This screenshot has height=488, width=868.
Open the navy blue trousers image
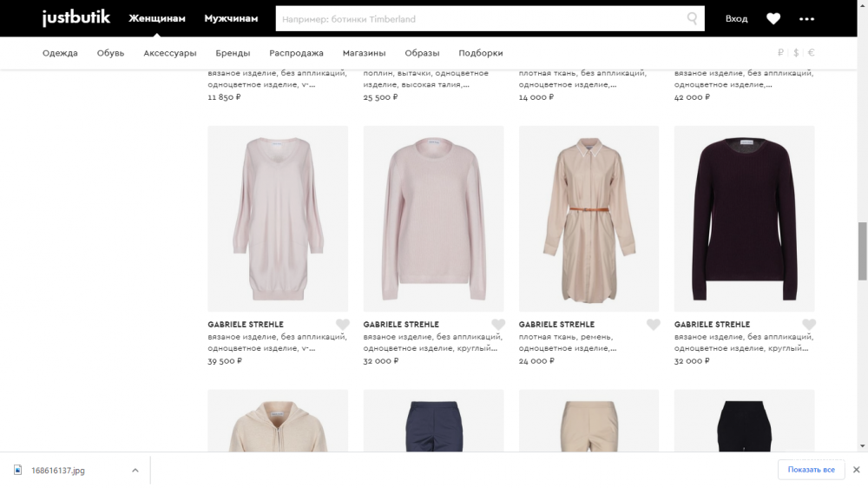point(433,420)
